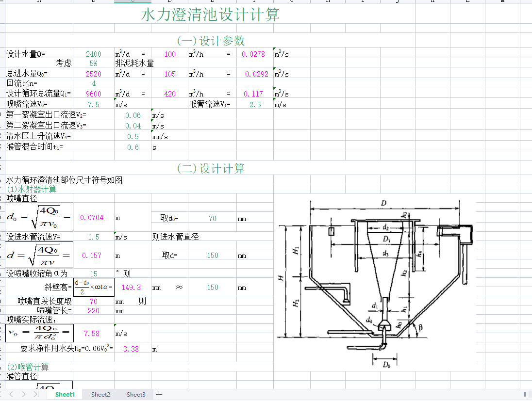Switch to the Sheet2 tab
The width and height of the screenshot is (532, 401).
click(100, 394)
